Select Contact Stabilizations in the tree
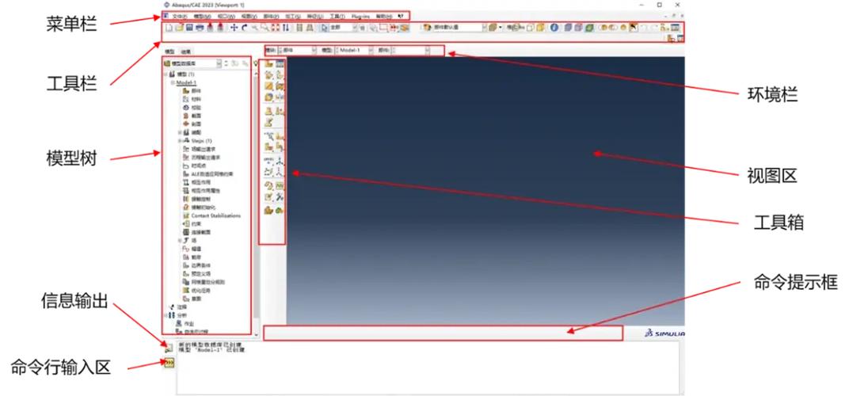The width and height of the screenshot is (868, 396). pos(216,215)
